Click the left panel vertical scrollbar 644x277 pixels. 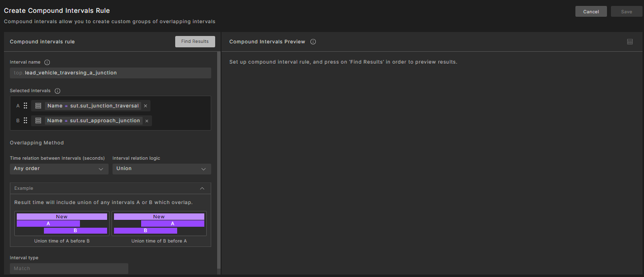pyautogui.click(x=219, y=148)
